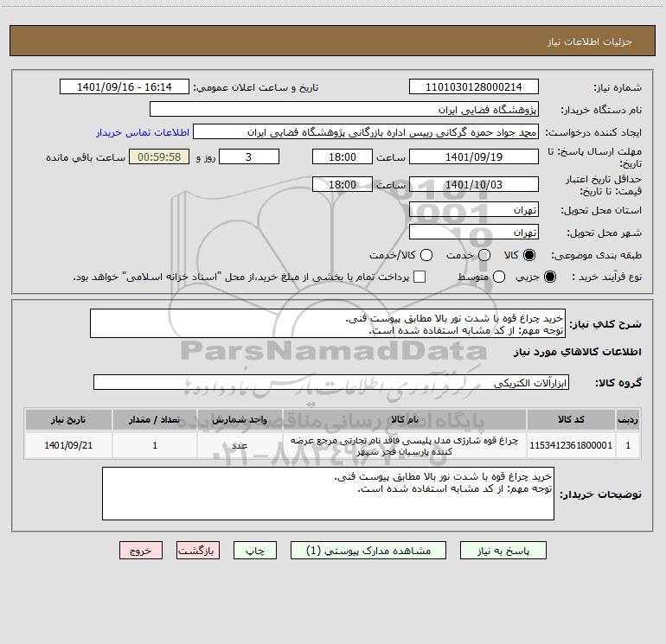
Task: Click the گروه کالا field ابزارآلات الکتریکی
Action: coord(331,382)
